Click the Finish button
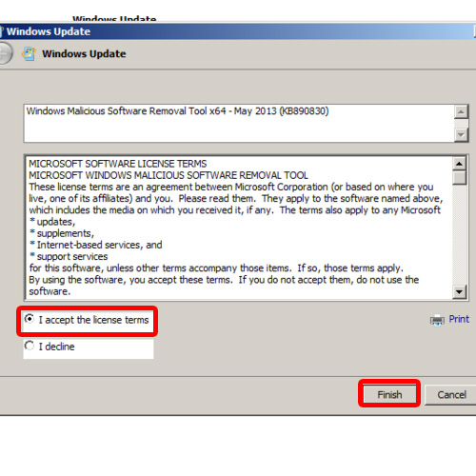 (x=389, y=394)
